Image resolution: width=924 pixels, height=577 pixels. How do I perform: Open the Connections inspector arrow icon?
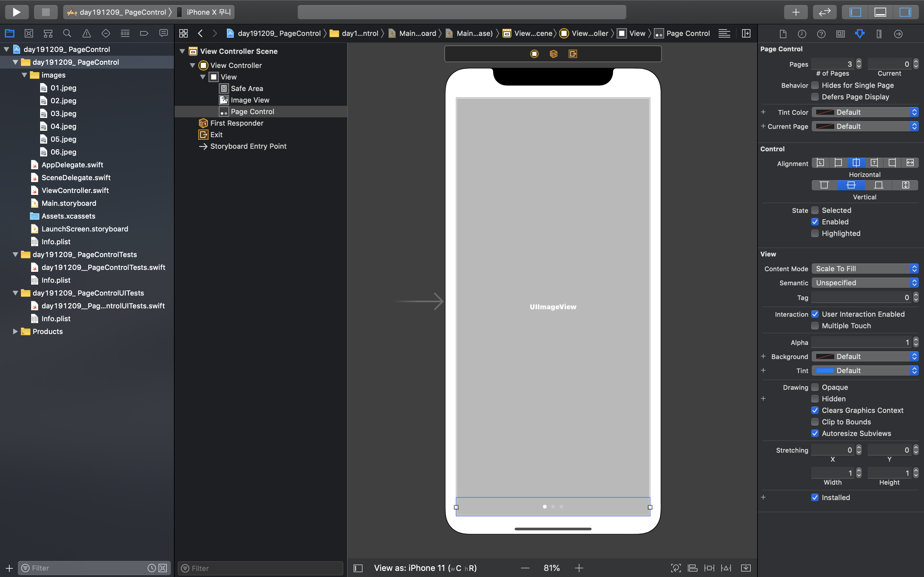click(x=898, y=34)
